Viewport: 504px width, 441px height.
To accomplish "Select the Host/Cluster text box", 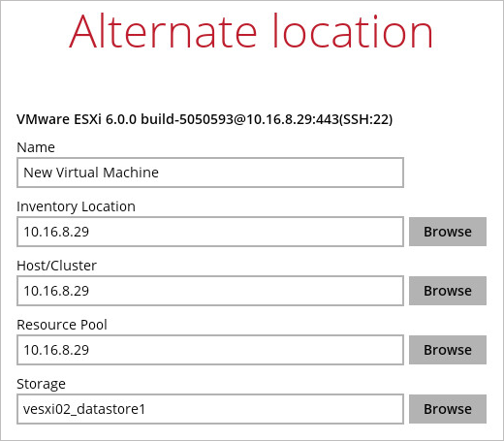I will [x=210, y=291].
